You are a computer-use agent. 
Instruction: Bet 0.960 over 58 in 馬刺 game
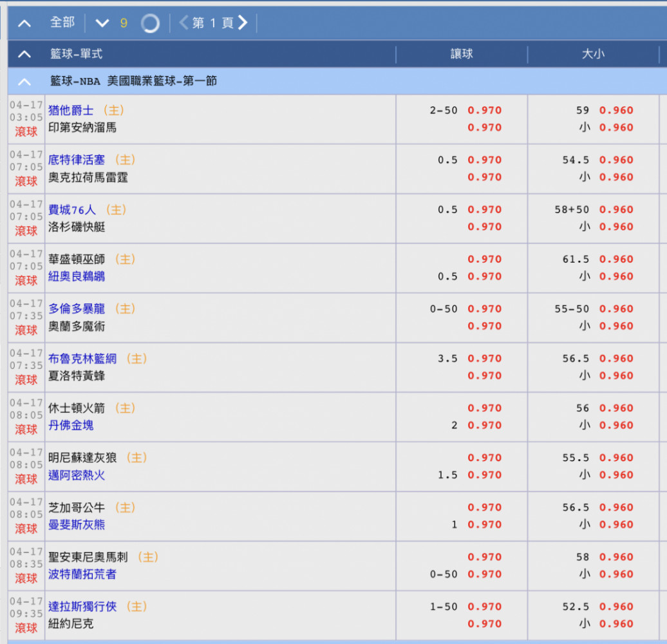pos(616,557)
